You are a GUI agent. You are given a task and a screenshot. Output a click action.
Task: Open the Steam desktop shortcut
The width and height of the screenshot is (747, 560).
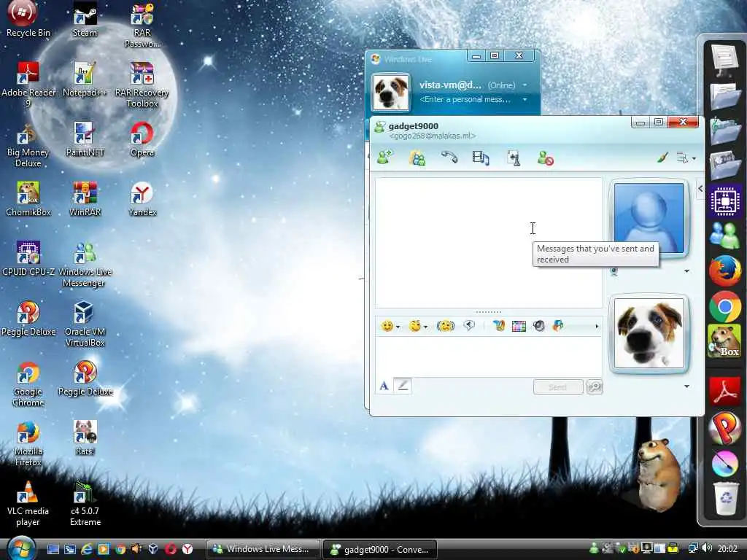coord(85,20)
